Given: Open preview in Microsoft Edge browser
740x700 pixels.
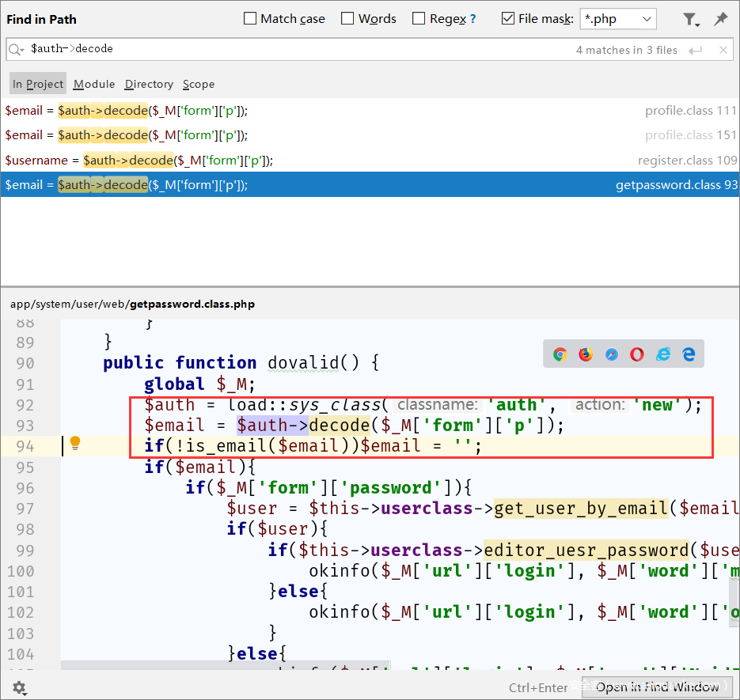Looking at the screenshot, I should tap(689, 354).
